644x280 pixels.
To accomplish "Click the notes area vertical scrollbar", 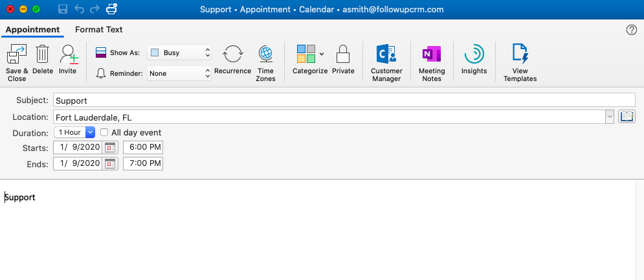I will coord(640,230).
